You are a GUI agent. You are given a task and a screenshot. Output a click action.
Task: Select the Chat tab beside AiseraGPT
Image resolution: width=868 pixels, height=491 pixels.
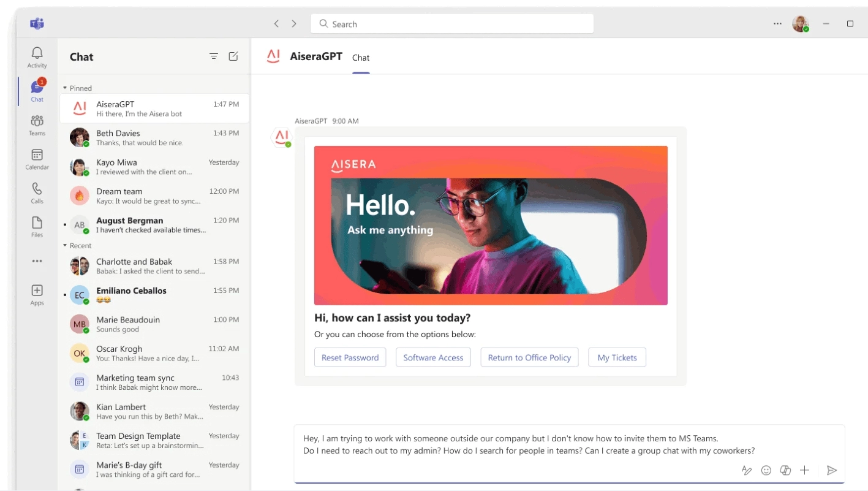point(361,58)
